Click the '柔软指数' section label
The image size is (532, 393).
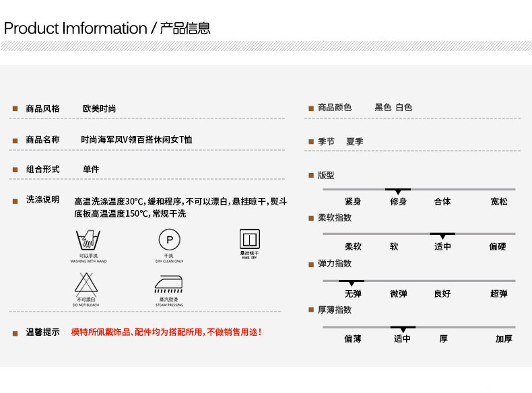(335, 217)
